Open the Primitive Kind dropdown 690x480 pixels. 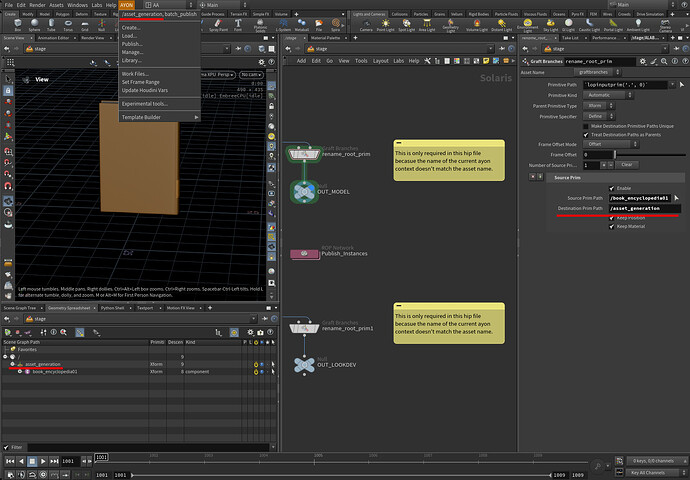(609, 95)
